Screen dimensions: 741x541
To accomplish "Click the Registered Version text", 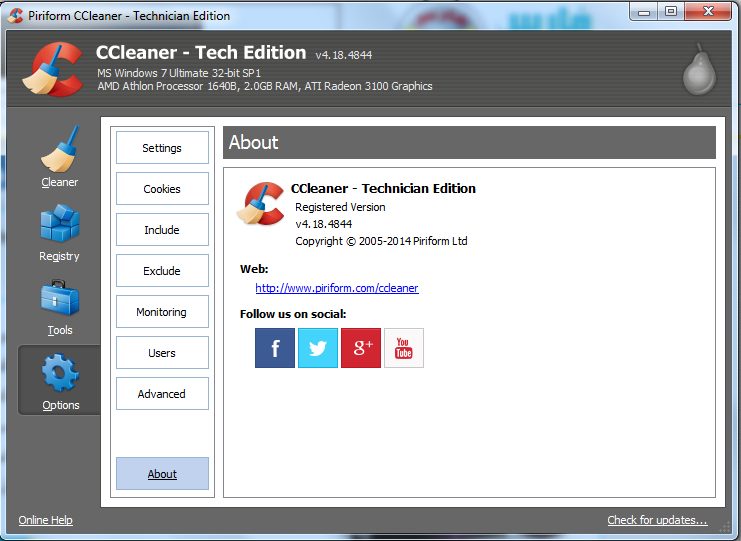I will 340,207.
